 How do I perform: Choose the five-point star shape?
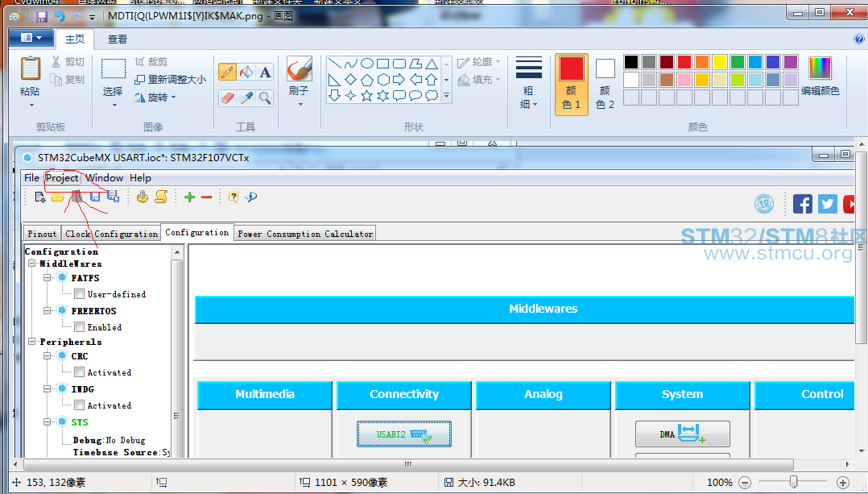[x=366, y=96]
